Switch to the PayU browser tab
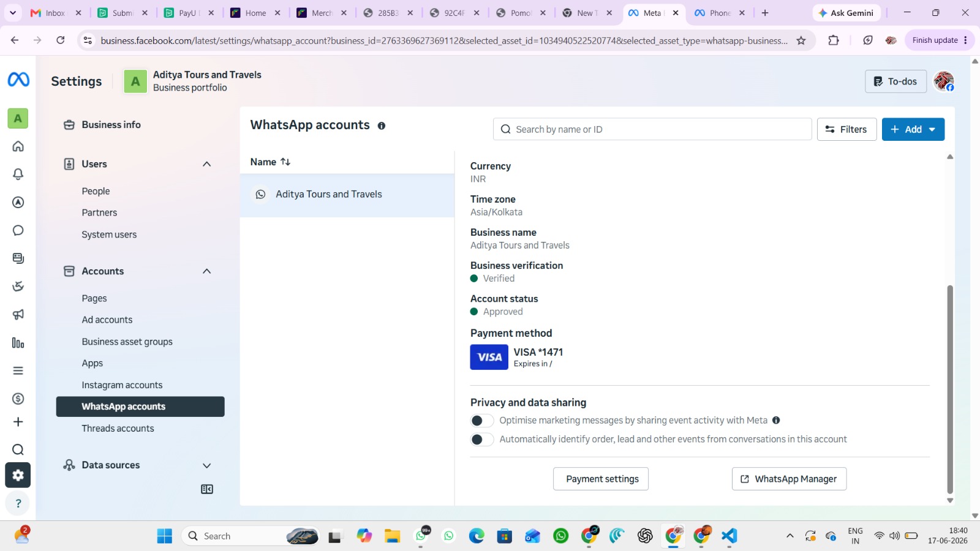980x551 pixels. point(187,13)
